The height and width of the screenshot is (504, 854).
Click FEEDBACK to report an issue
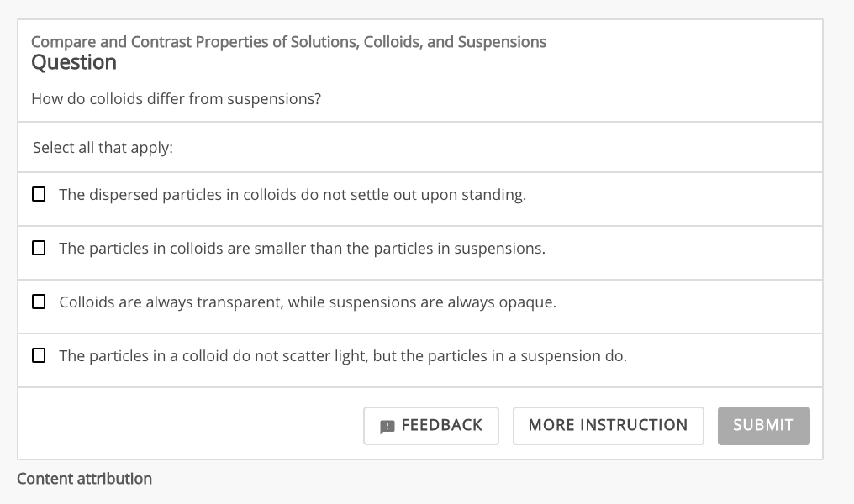(x=430, y=425)
